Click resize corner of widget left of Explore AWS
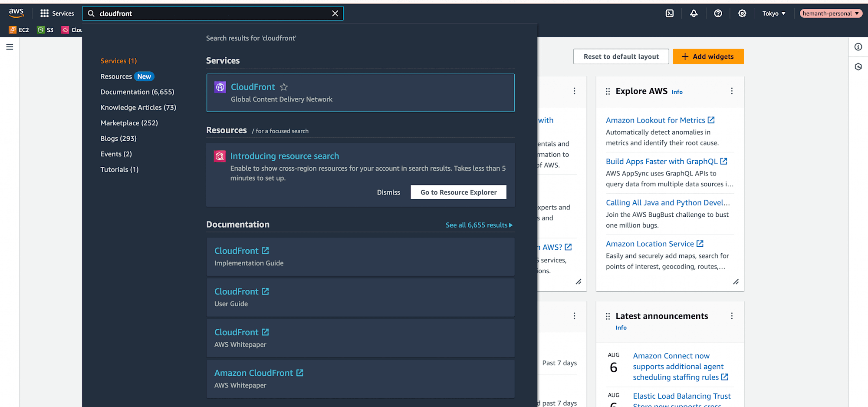Viewport: 868px width, 407px height. click(578, 282)
